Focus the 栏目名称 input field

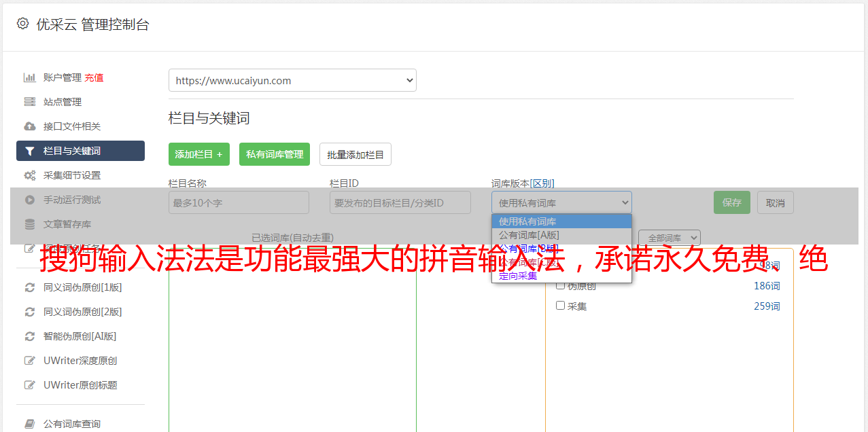[x=239, y=202]
